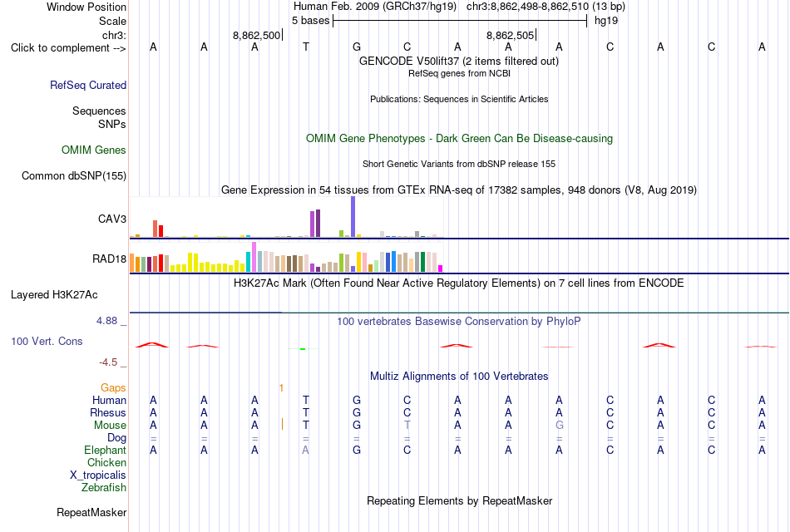Click 'Short Genetic Variants from dbSNP' title
Screen dimensions: 790x532
(x=459, y=165)
